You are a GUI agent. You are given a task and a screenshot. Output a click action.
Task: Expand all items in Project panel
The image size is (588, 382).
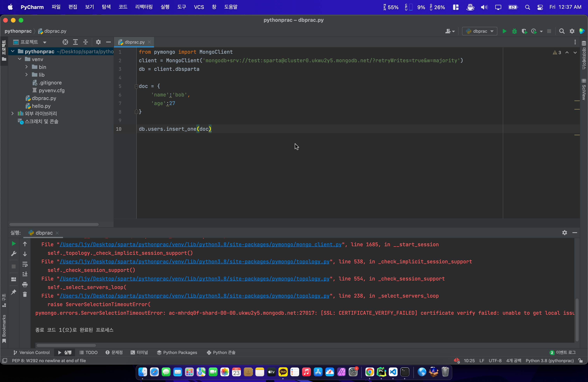[75, 42]
